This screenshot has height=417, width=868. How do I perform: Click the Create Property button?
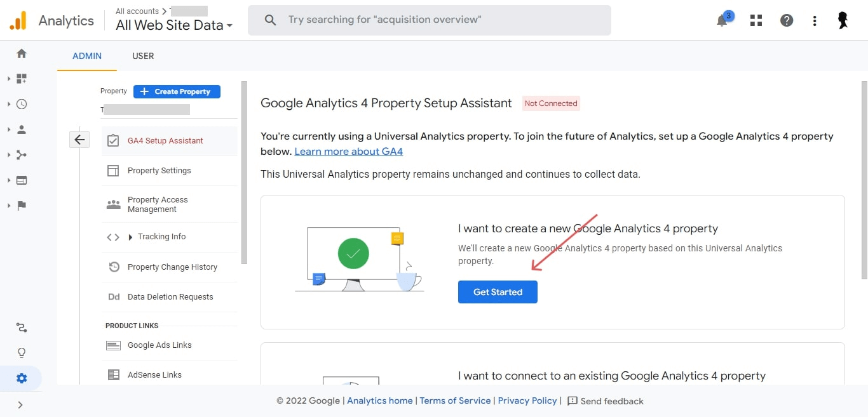pyautogui.click(x=177, y=91)
